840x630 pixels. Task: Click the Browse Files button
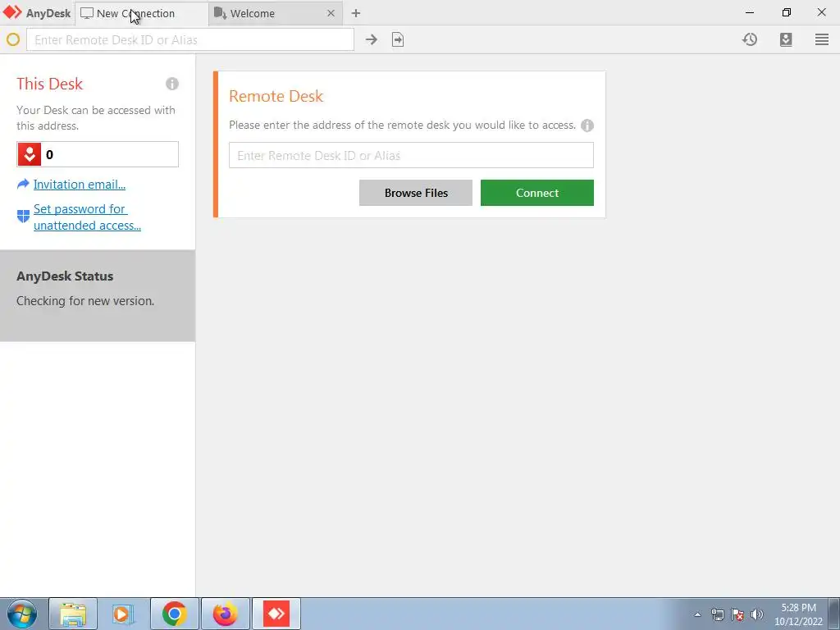click(x=416, y=193)
